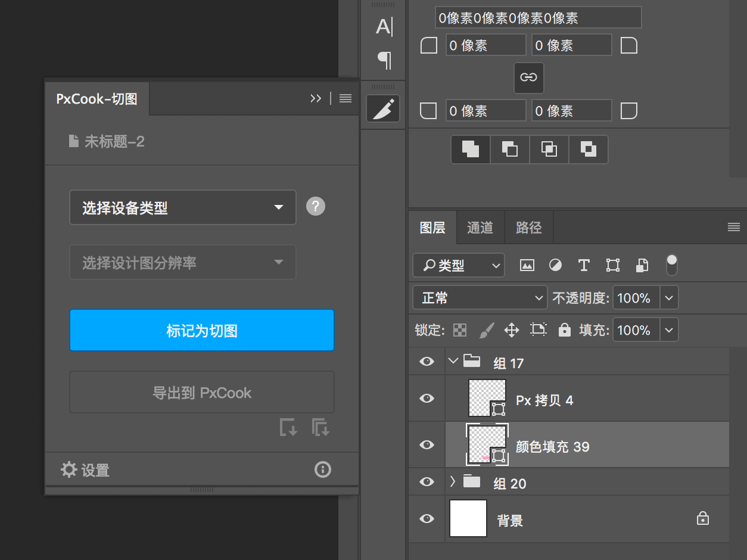Screen dimensions: 747x560
Task: Lock artboard nesting icon
Action: (539, 330)
